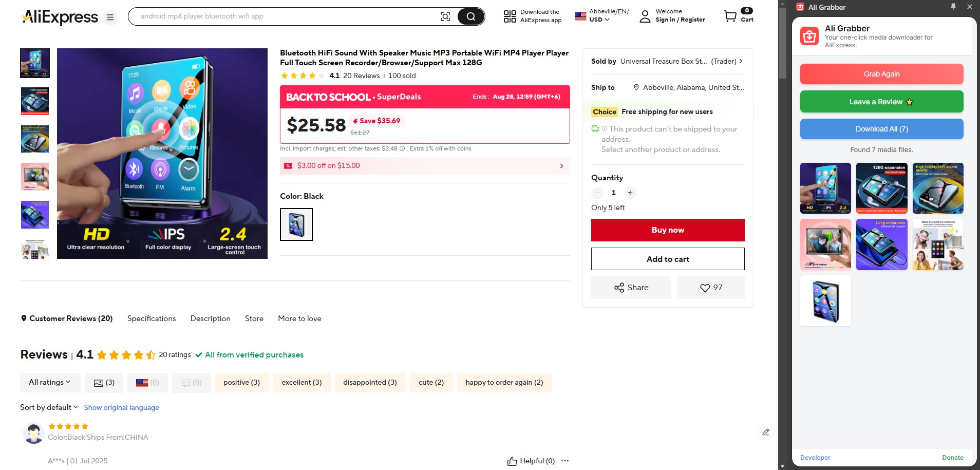Screen dimensions: 980x470
Task: Add product to wishlist heart 97
Action: (x=711, y=288)
